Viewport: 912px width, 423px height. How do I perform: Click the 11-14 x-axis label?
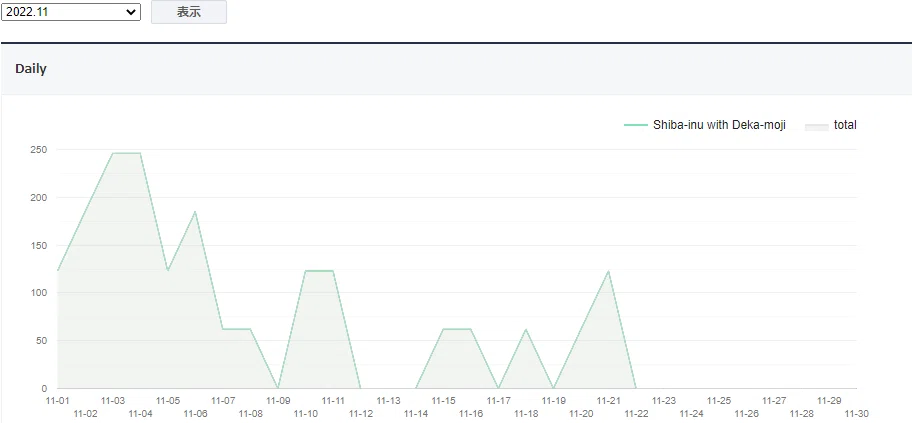(416, 414)
